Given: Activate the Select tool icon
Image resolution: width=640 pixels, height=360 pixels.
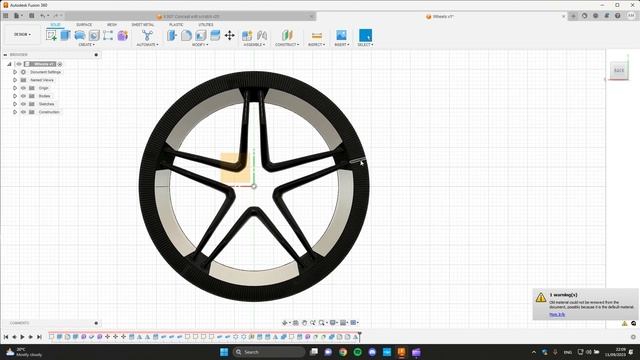Looking at the screenshot, I should coord(365,36).
